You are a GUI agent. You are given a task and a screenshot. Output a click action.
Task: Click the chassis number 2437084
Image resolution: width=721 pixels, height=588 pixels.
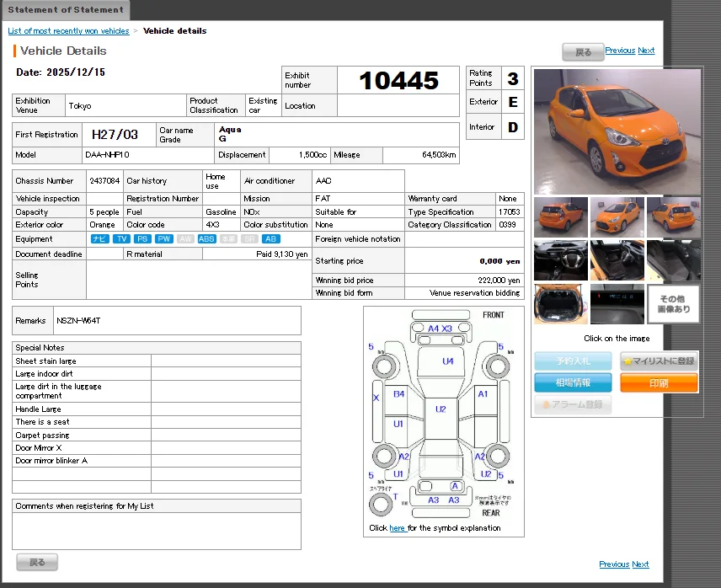tap(104, 180)
